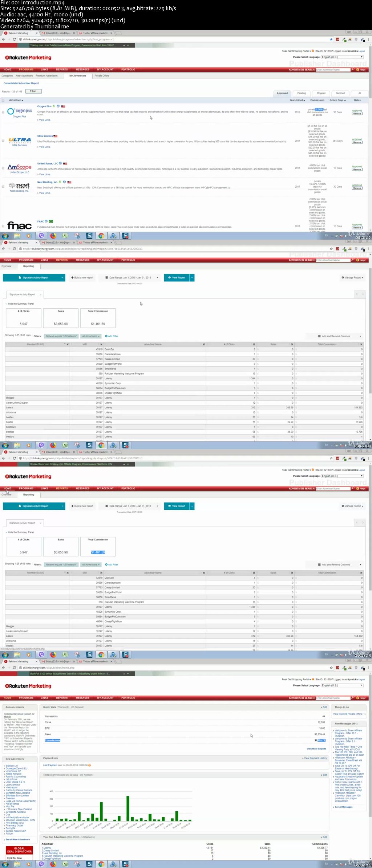Screen dimensions: 372x868
Task: Close the Signature Activity Report tab in the 00:02:09 frame
Action: (40, 295)
